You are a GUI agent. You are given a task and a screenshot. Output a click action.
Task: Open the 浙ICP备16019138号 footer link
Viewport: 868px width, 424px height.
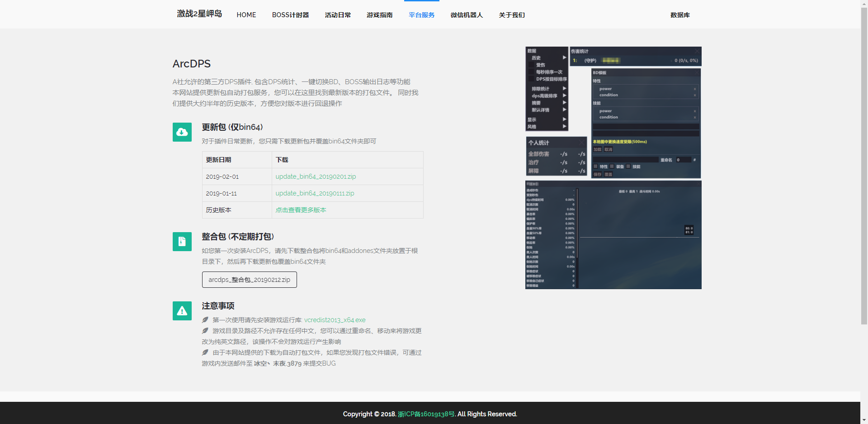click(x=426, y=414)
